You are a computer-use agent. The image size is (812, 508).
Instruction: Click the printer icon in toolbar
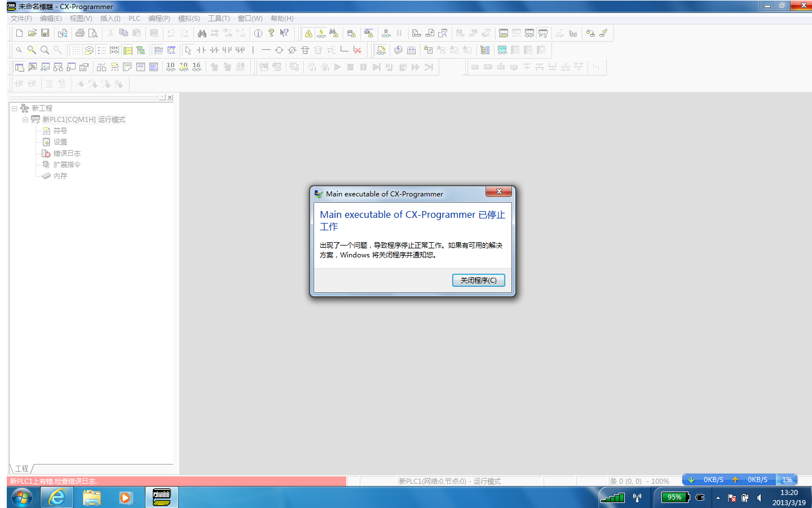[x=80, y=33]
